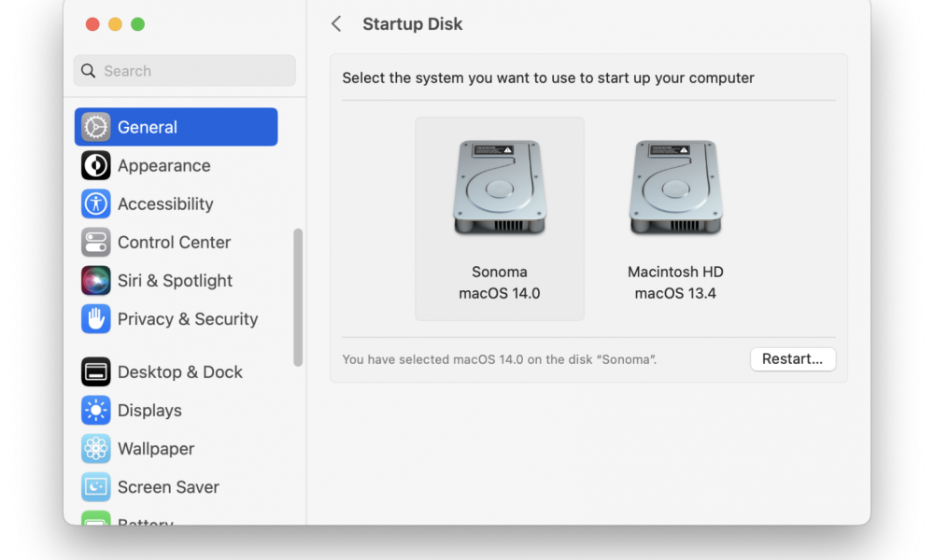Open the Screen Saver icon
934x560 pixels.
point(95,487)
